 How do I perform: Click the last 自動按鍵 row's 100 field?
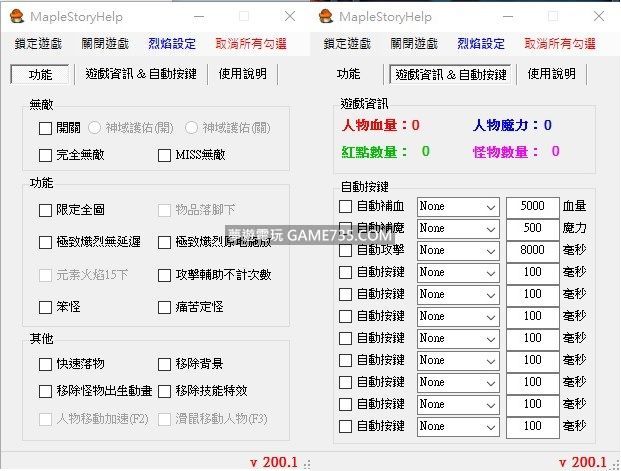click(533, 427)
